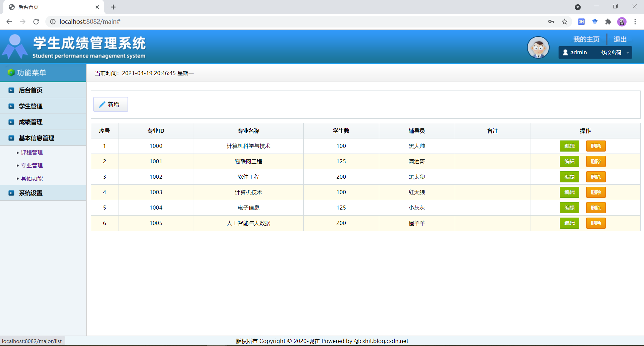644x346 pixels.
Task: Open 专业管理 submenu item
Action: pyautogui.click(x=32, y=165)
